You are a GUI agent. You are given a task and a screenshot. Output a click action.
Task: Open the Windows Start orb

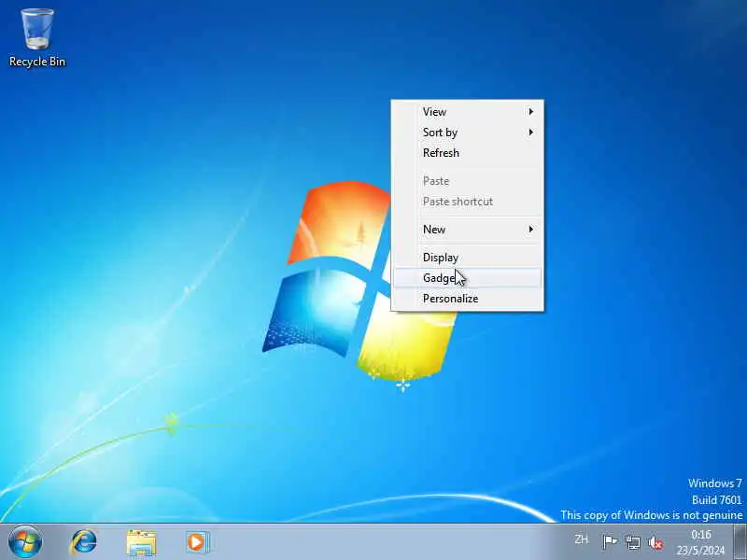pyautogui.click(x=25, y=542)
